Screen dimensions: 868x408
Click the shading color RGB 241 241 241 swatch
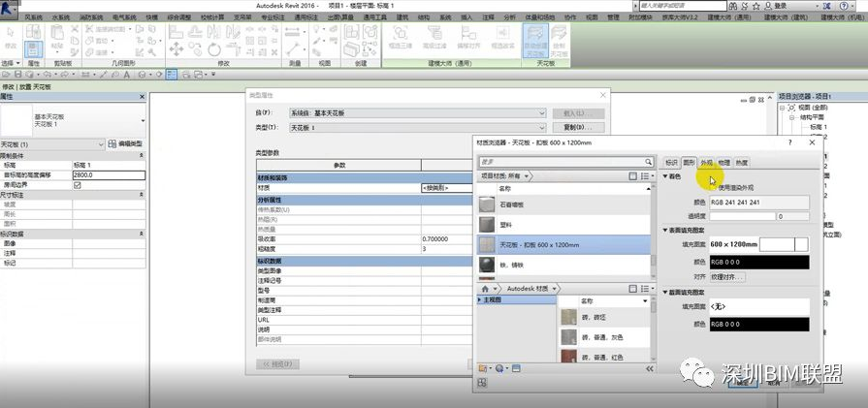(759, 203)
